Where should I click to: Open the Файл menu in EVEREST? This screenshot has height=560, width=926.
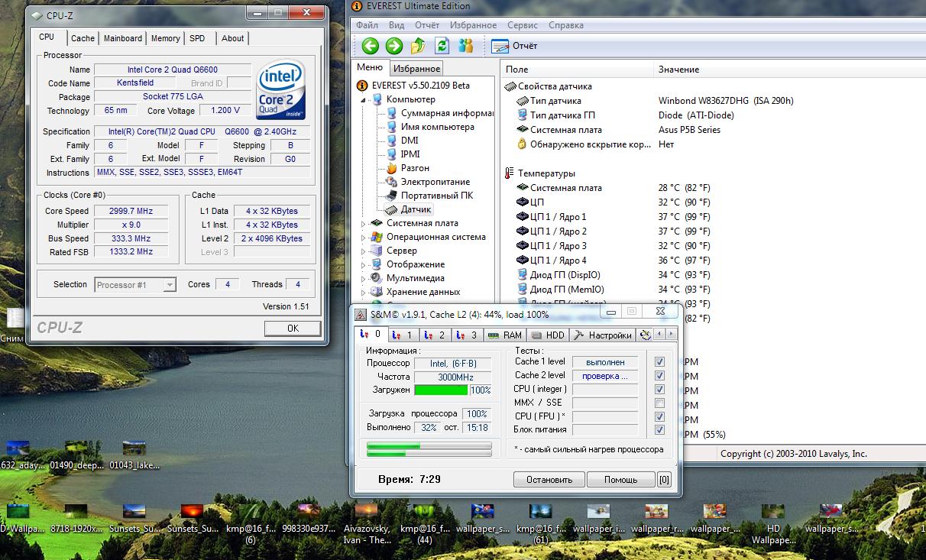[x=367, y=25]
